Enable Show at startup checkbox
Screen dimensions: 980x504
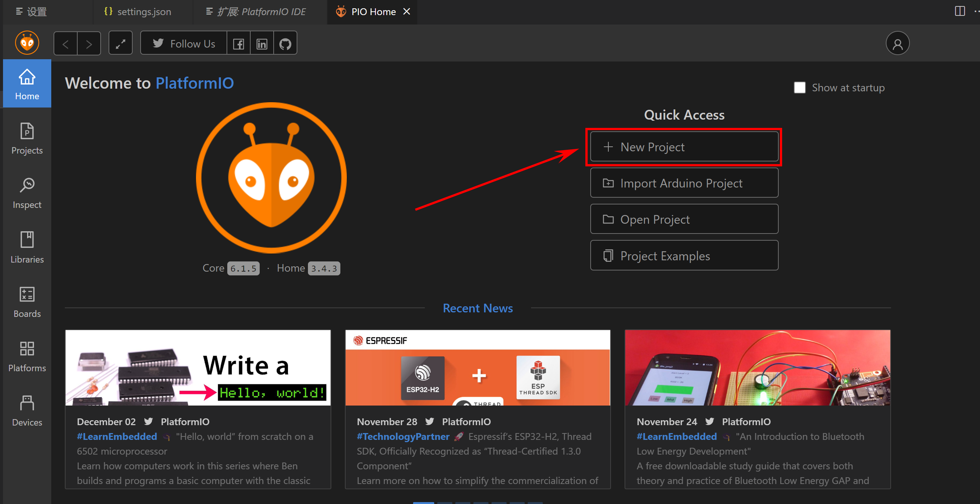(x=799, y=88)
